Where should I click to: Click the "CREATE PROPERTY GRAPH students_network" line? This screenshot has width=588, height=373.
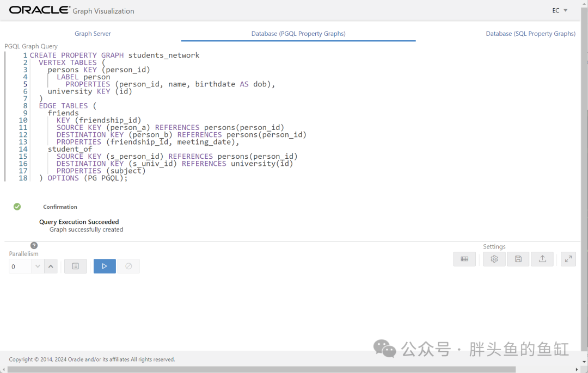(x=115, y=55)
